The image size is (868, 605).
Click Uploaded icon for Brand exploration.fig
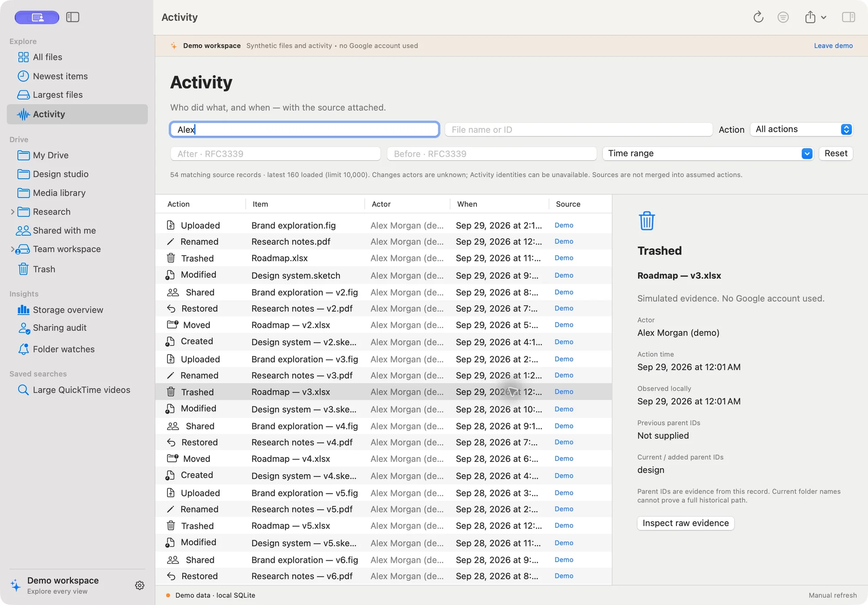tap(171, 225)
